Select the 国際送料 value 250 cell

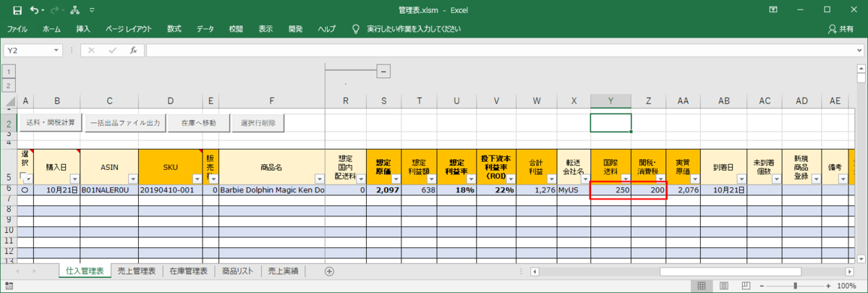[x=610, y=190]
